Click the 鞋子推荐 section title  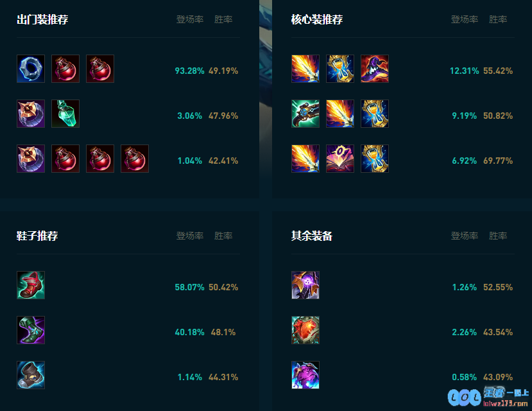[37, 236]
